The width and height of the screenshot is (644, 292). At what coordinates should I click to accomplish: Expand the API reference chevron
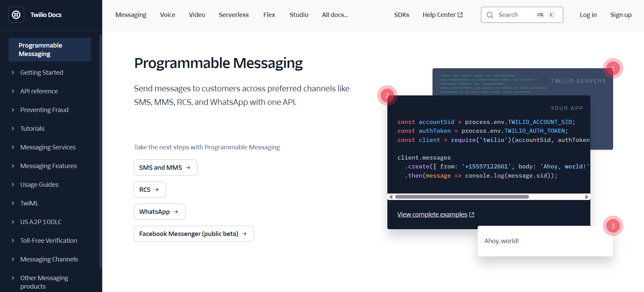pos(13,91)
